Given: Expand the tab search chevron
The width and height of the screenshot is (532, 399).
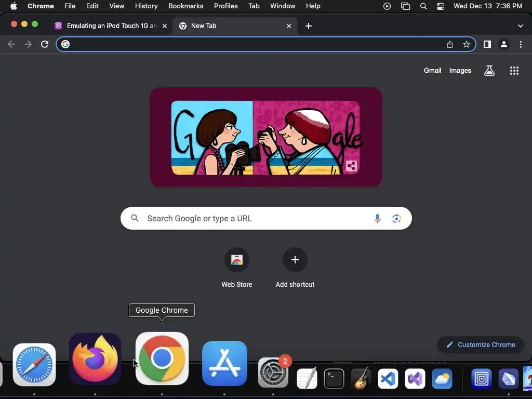Looking at the screenshot, I should click(x=520, y=26).
